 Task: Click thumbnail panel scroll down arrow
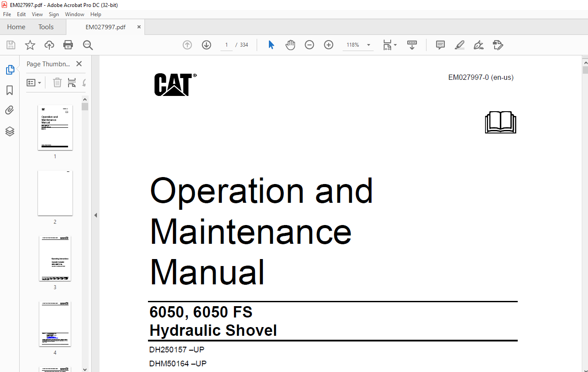[85, 369]
